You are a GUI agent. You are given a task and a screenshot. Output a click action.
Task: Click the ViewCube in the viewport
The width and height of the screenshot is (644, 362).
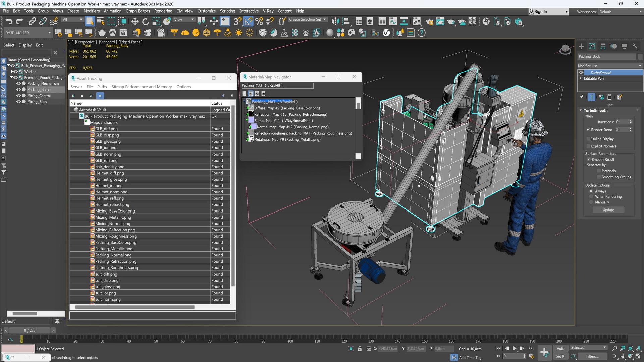tap(565, 50)
